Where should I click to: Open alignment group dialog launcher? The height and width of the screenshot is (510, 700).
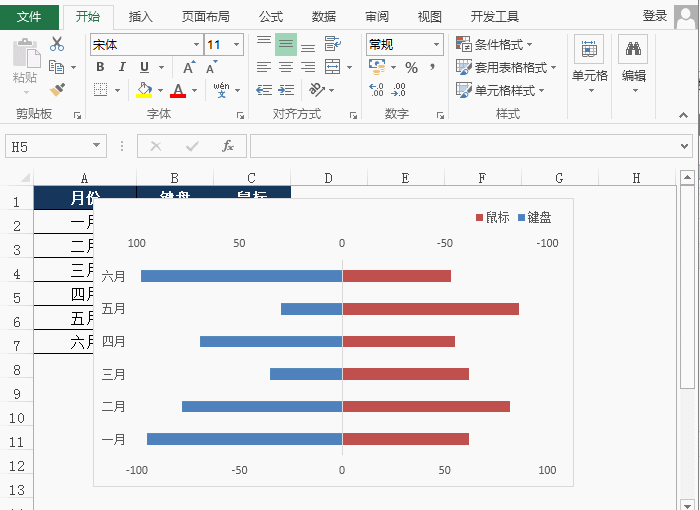click(353, 116)
